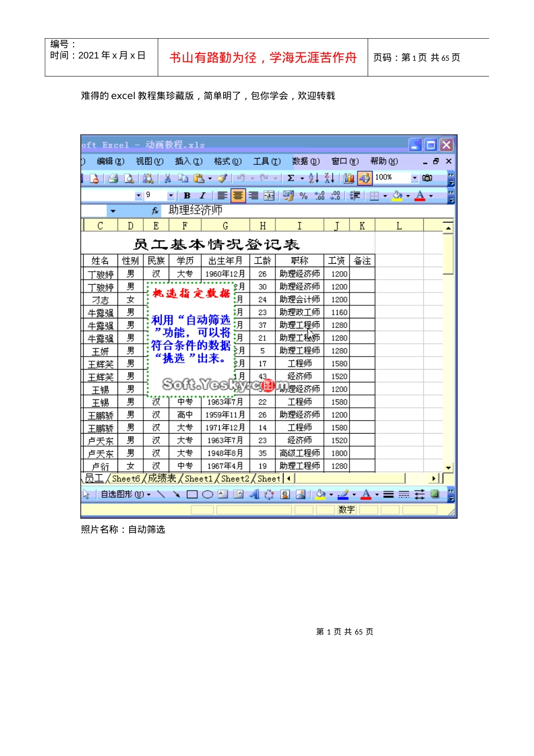The width and height of the screenshot is (534, 756).
Task: Toggle the Select Objects pointer tool
Action: [87, 495]
